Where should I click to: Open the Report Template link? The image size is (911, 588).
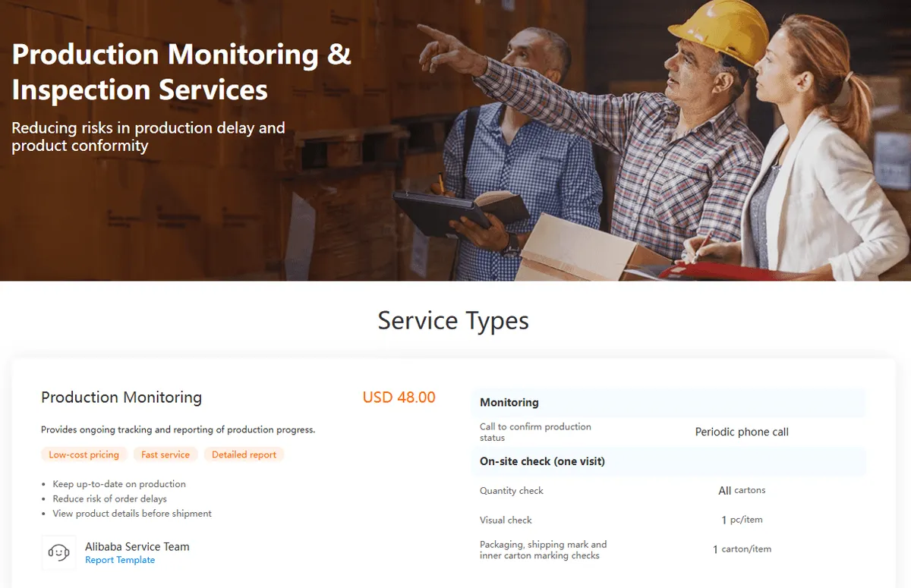(120, 560)
